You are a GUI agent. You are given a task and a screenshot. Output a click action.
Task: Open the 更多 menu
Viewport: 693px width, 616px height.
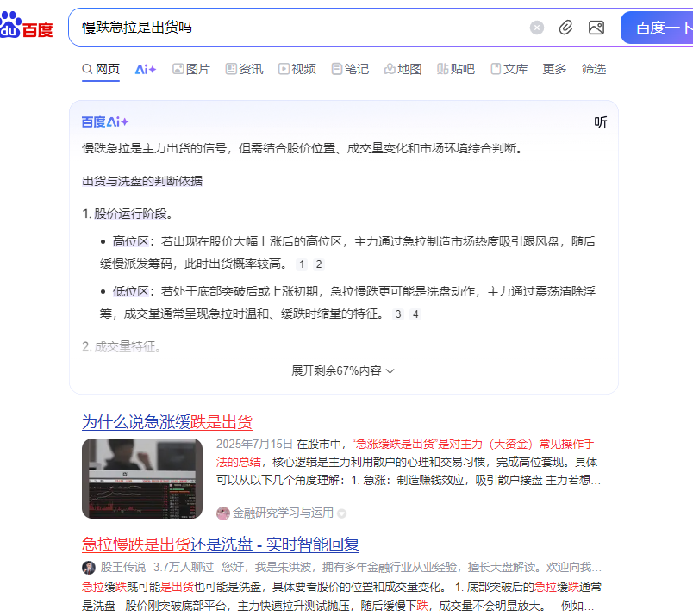pos(554,69)
